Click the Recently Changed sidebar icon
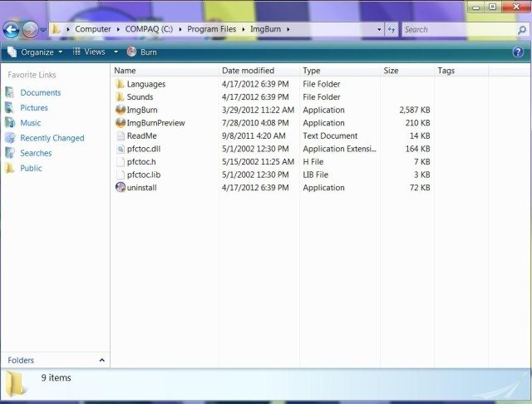This screenshot has height=404, width=532. (x=10, y=138)
